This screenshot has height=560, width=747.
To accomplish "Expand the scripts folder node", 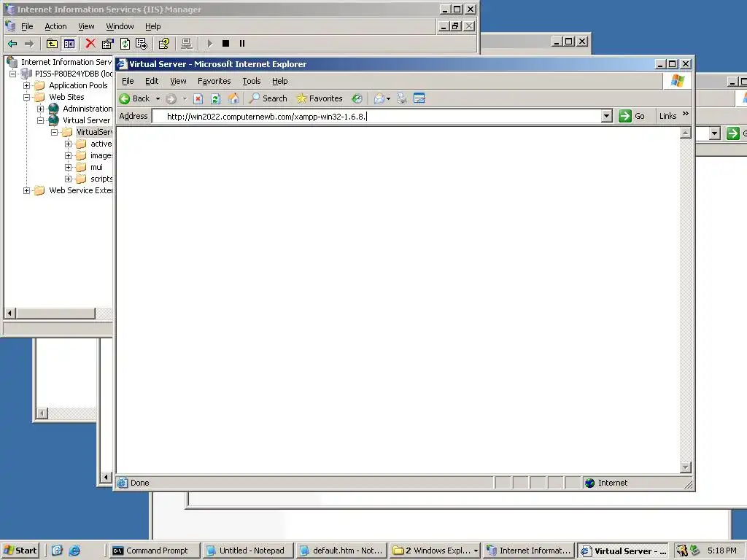I will point(68,179).
